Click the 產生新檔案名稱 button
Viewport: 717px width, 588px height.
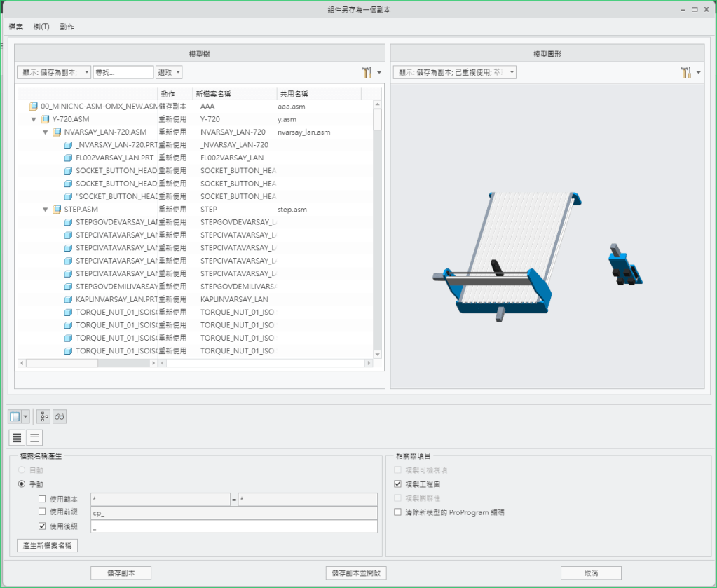coord(47,545)
